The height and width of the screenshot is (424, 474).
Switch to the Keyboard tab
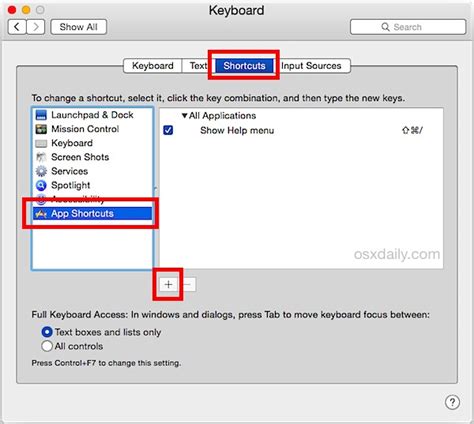tap(153, 66)
